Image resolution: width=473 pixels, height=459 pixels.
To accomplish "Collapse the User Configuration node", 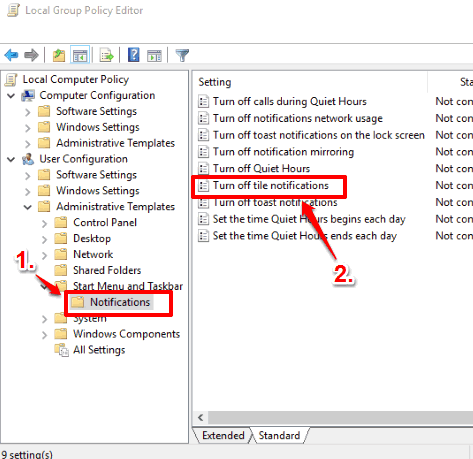I will [x=11, y=159].
